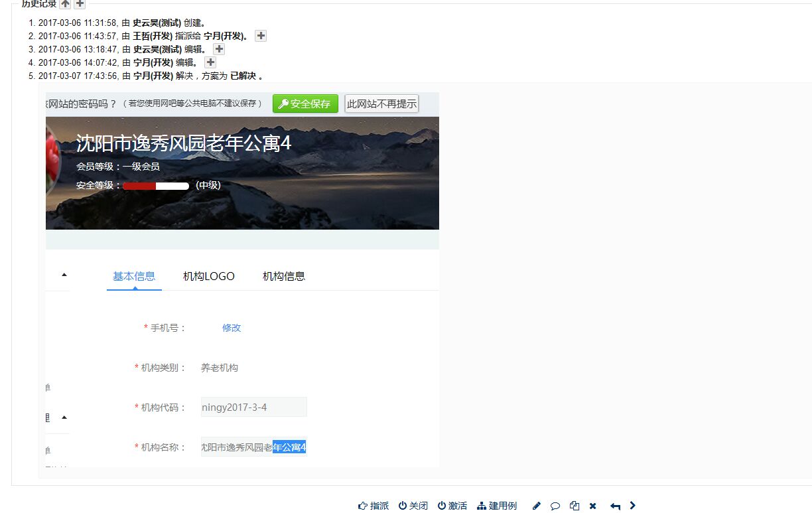Expand details of 宁月 编辑 history entry
The height and width of the screenshot is (513, 812).
click(210, 62)
